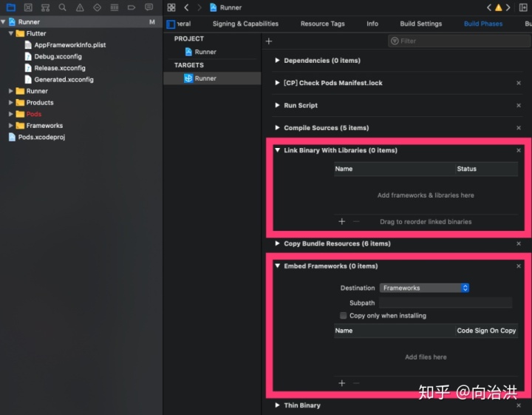Viewport: 532px width, 415px height.
Task: Add a library in Link Binary With Libraries
Action: coord(341,221)
